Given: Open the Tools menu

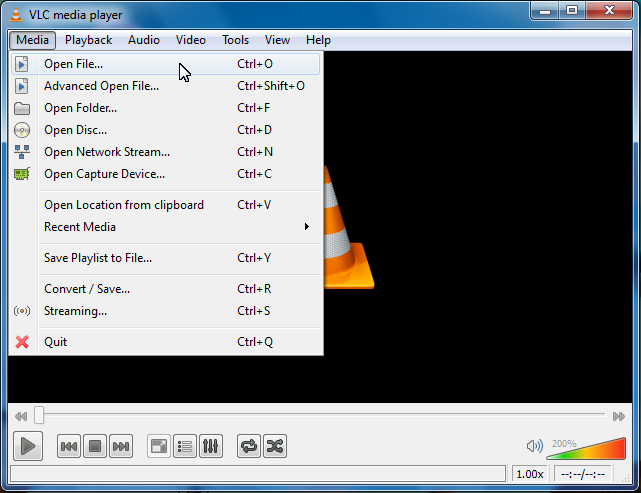Looking at the screenshot, I should (236, 40).
